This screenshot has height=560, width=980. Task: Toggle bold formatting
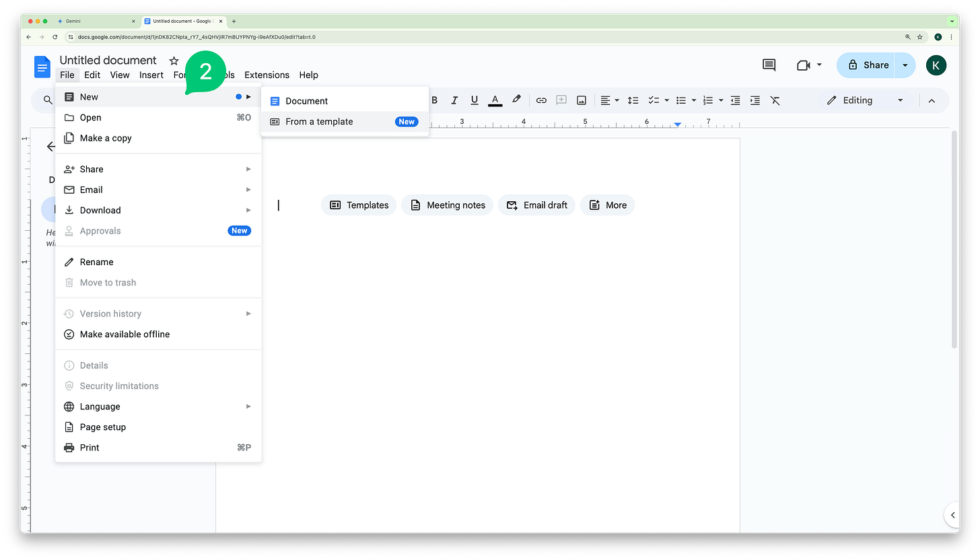[x=434, y=100]
